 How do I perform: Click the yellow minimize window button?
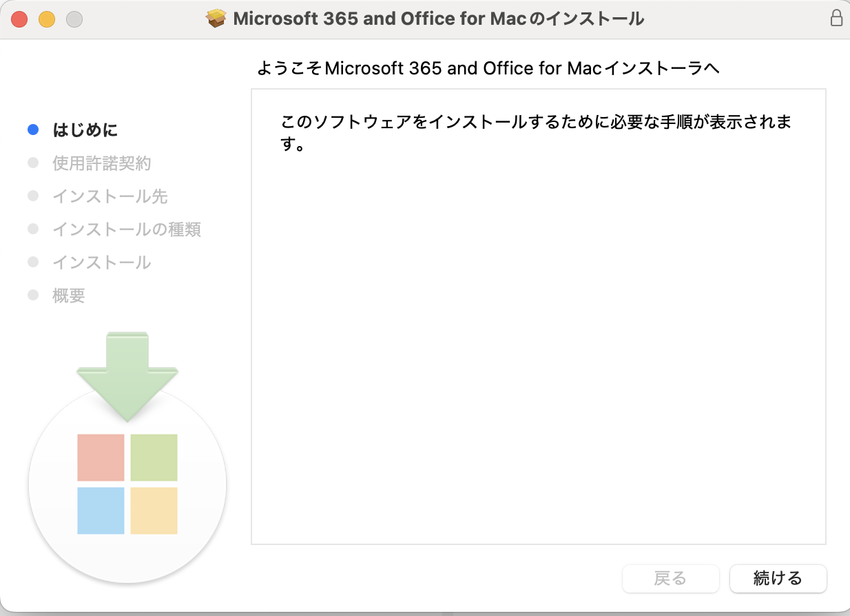[x=47, y=19]
